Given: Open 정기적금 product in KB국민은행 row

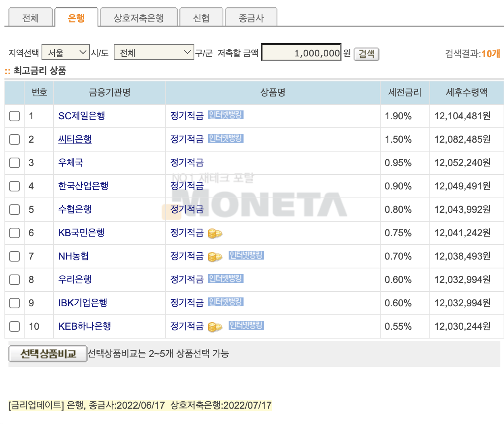Looking at the screenshot, I should point(187,233).
